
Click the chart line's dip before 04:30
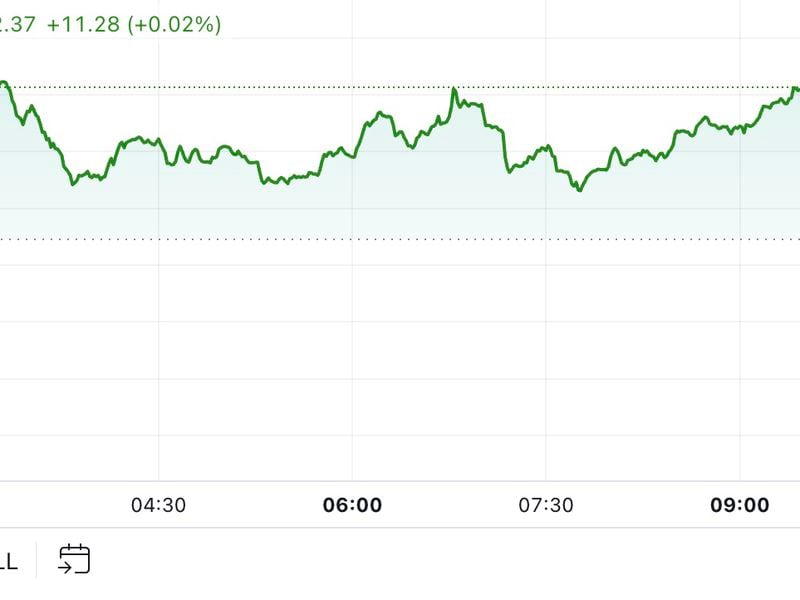click(x=73, y=184)
